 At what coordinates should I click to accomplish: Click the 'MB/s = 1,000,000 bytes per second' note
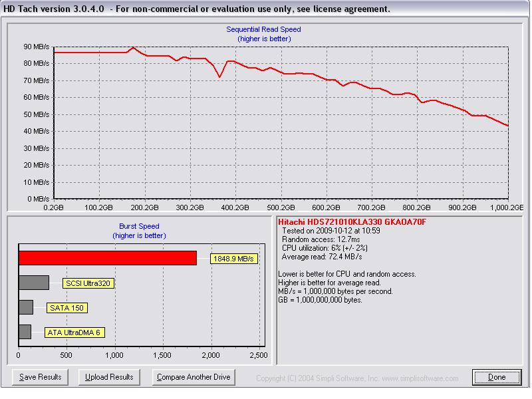click(x=335, y=291)
